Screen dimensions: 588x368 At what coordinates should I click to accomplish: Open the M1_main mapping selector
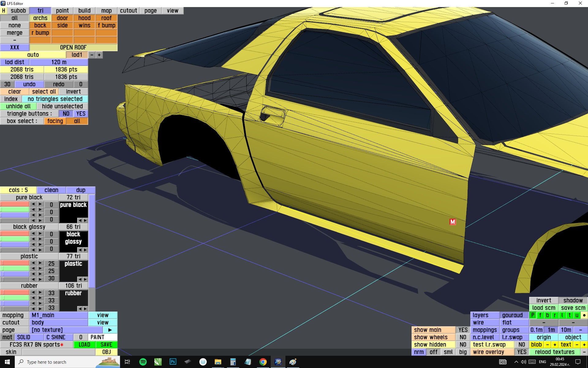(59, 315)
